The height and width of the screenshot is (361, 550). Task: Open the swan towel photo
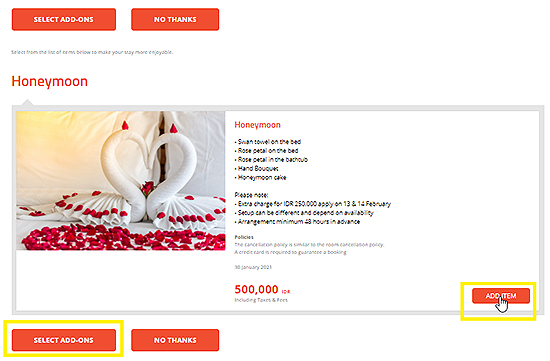click(121, 181)
